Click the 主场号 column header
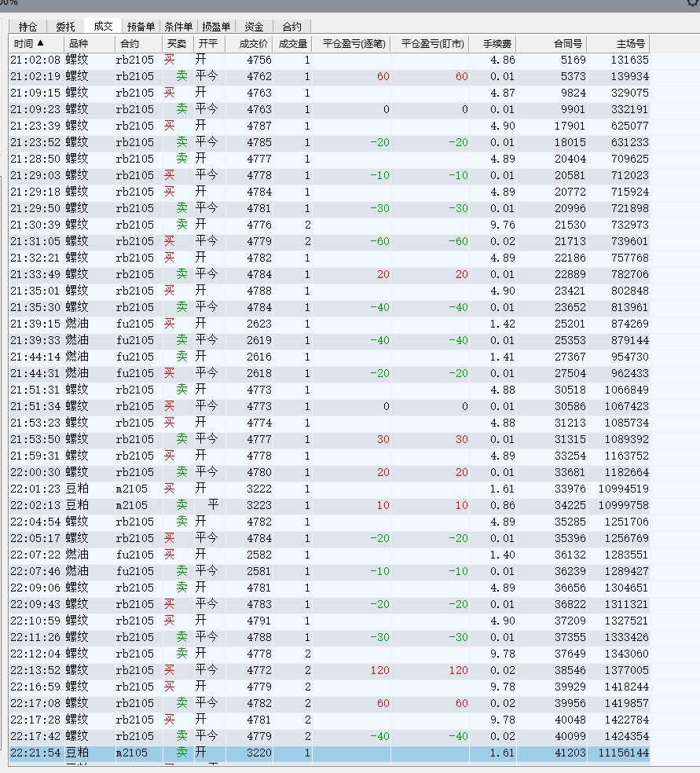 618,44
